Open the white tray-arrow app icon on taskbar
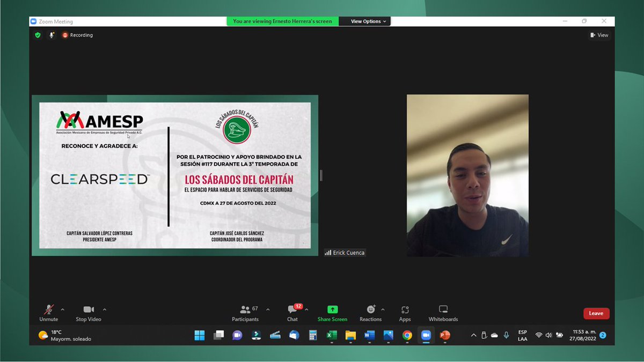Image resolution: width=644 pixels, height=362 pixels. (256, 335)
